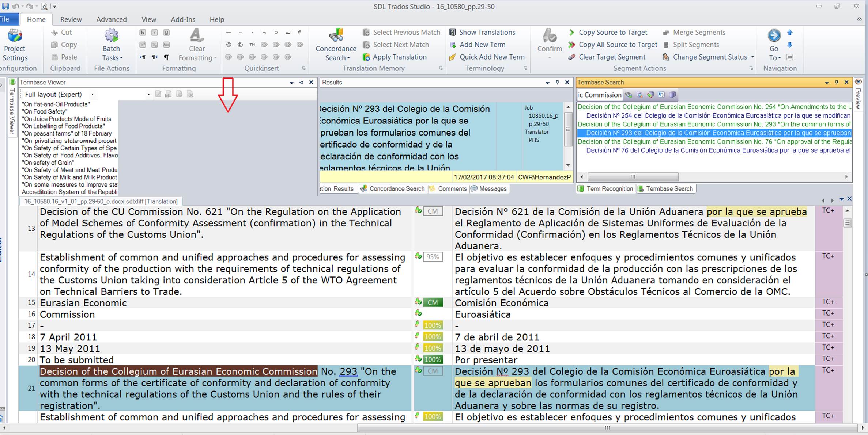Image resolution: width=868 pixels, height=435 pixels.
Task: Switch to the Review ribbon tab
Action: (71, 19)
